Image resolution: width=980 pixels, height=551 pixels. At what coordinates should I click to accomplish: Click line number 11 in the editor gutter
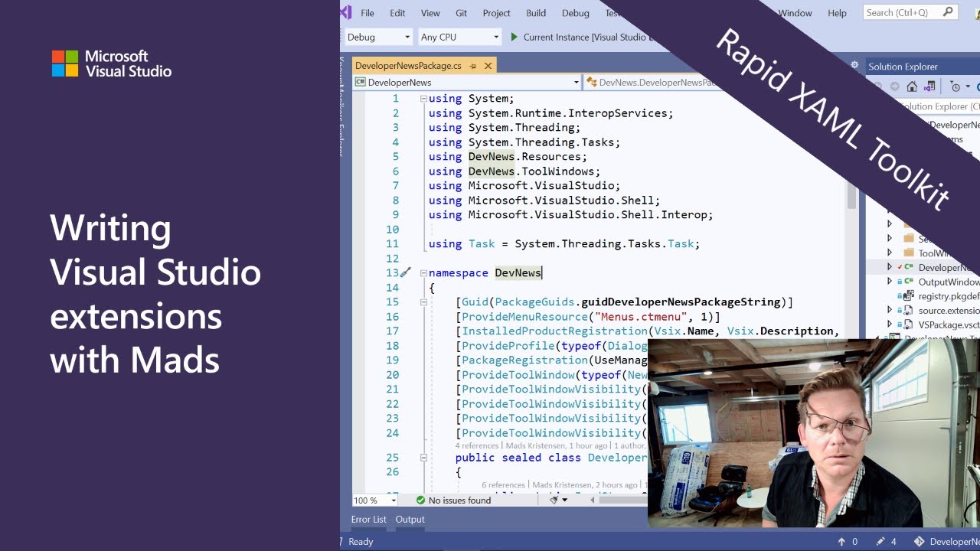392,244
